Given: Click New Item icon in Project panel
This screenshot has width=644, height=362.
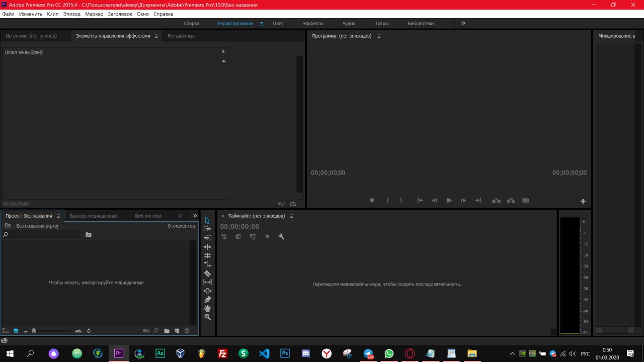Looking at the screenshot, I should tap(177, 331).
